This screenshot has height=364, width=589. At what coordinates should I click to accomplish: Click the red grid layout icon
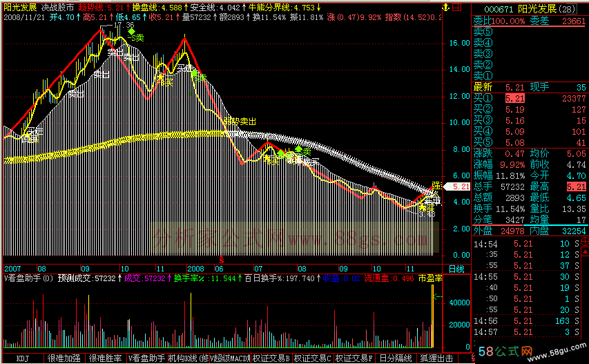[457, 7]
